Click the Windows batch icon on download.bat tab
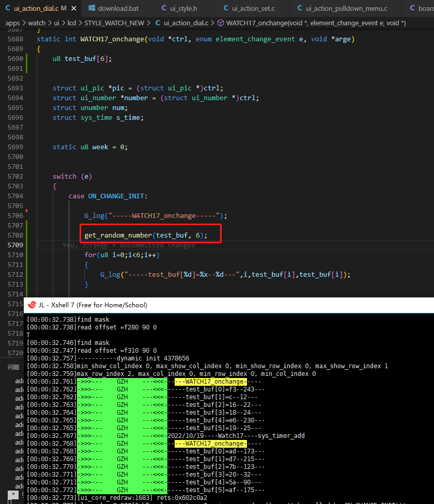434x504 pixels. coord(91,8)
